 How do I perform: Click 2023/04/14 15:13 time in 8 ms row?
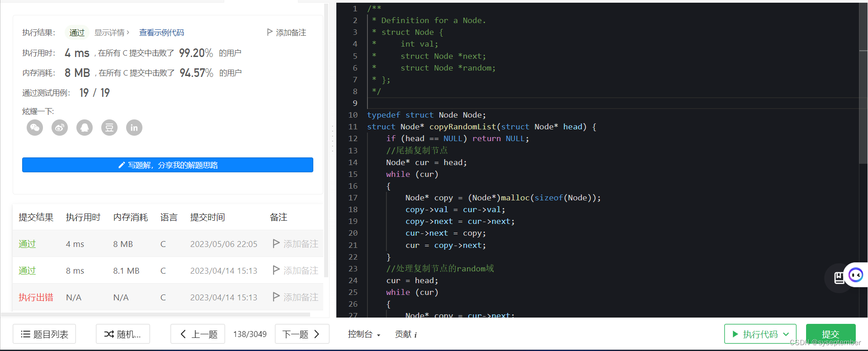click(224, 270)
